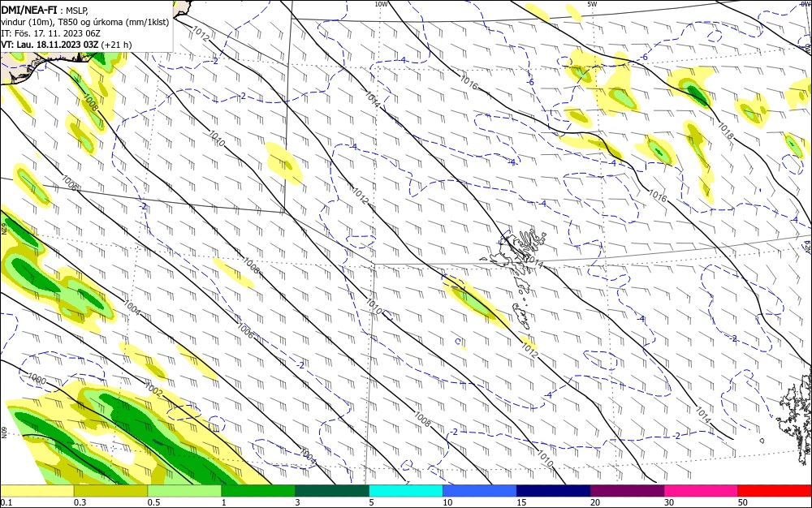Click the 5W longitude label
The height and width of the screenshot is (508, 812).
[x=592, y=4]
